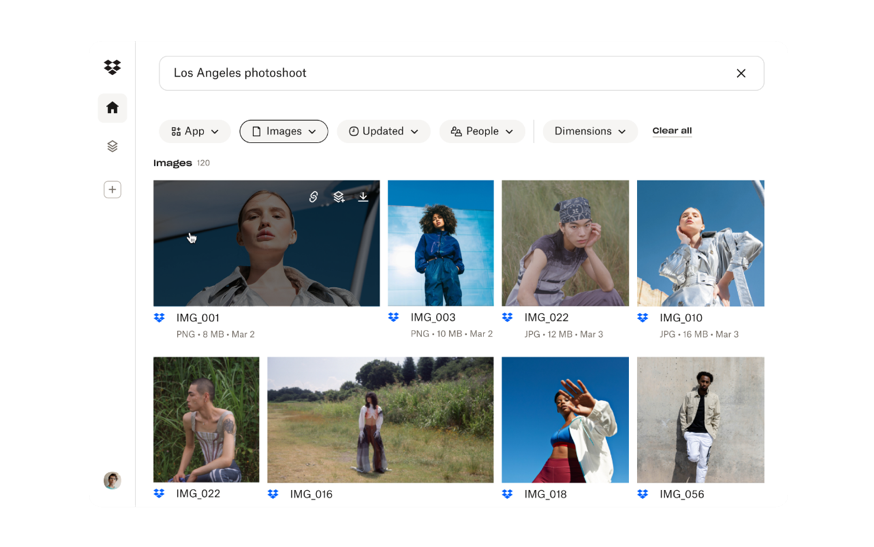Open the Home icon in sidebar
The image size is (874, 547).
pos(112,108)
